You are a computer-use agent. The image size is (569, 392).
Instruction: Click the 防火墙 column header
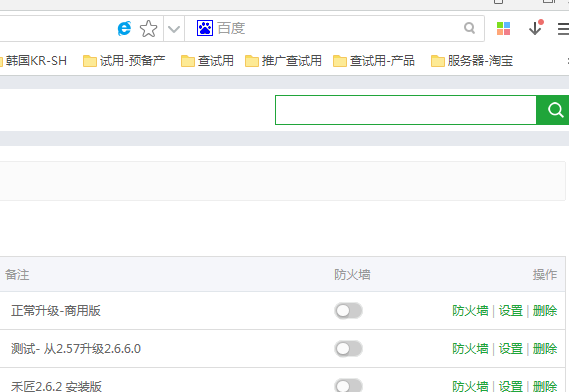tap(352, 274)
